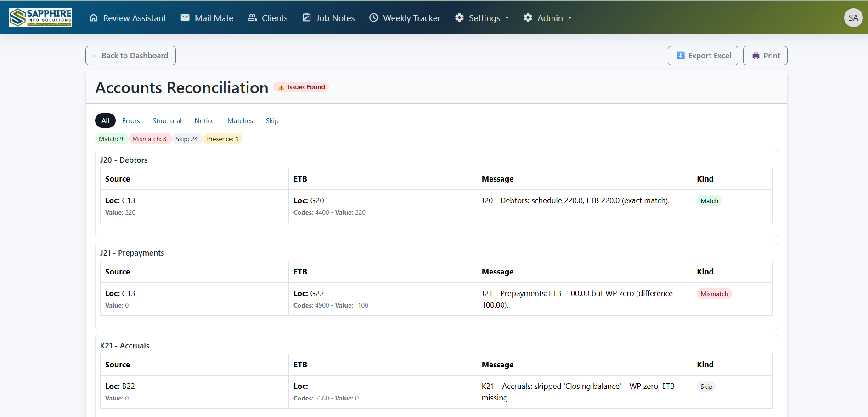The width and height of the screenshot is (868, 417).
Task: Print the reconciliation report
Action: pos(765,56)
